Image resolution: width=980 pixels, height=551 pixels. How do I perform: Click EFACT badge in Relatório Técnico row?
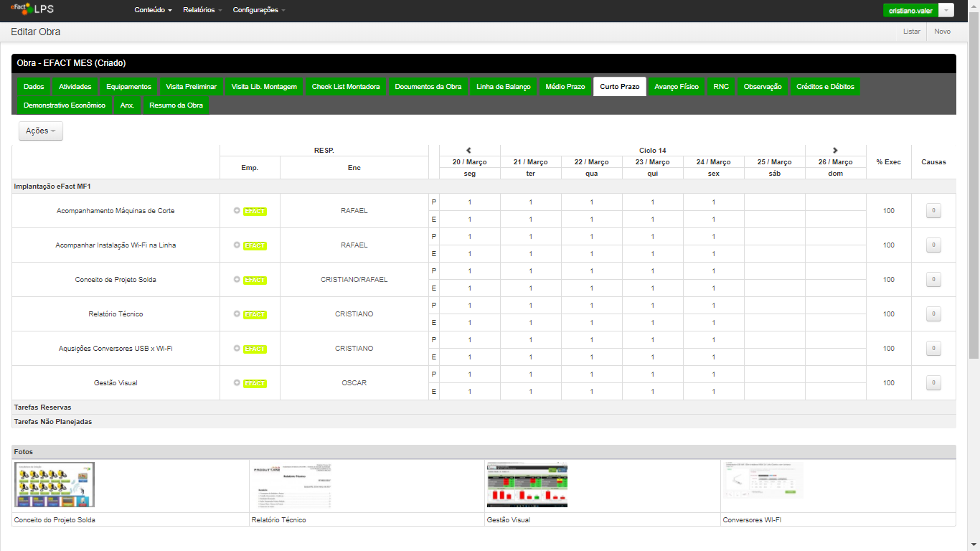point(255,314)
